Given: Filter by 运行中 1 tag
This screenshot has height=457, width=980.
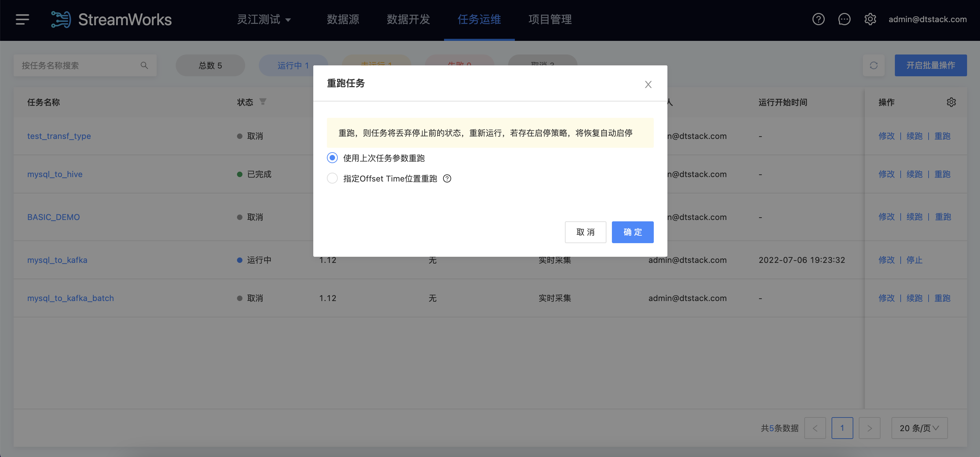Looking at the screenshot, I should coord(293,65).
